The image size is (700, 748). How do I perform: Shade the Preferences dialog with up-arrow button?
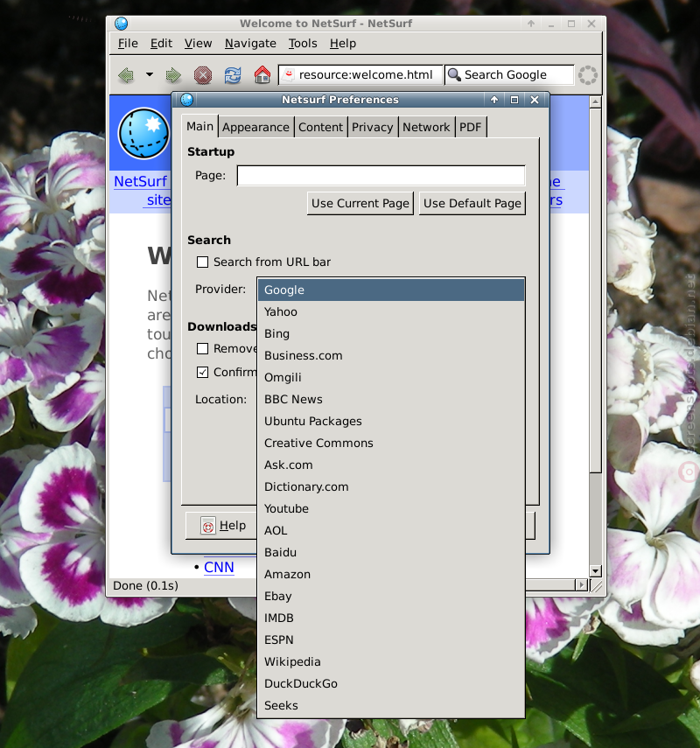click(494, 99)
